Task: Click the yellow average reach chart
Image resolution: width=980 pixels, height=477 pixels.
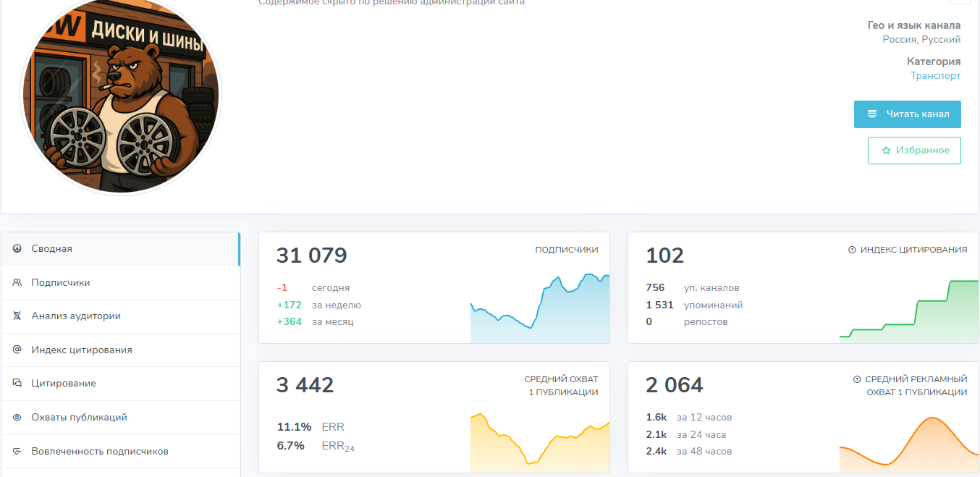Action: pos(539,443)
